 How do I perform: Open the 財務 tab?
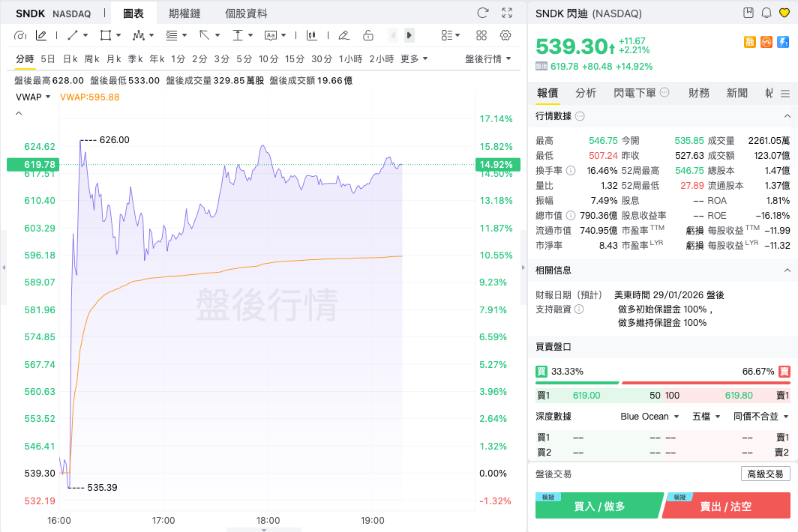coord(699,93)
